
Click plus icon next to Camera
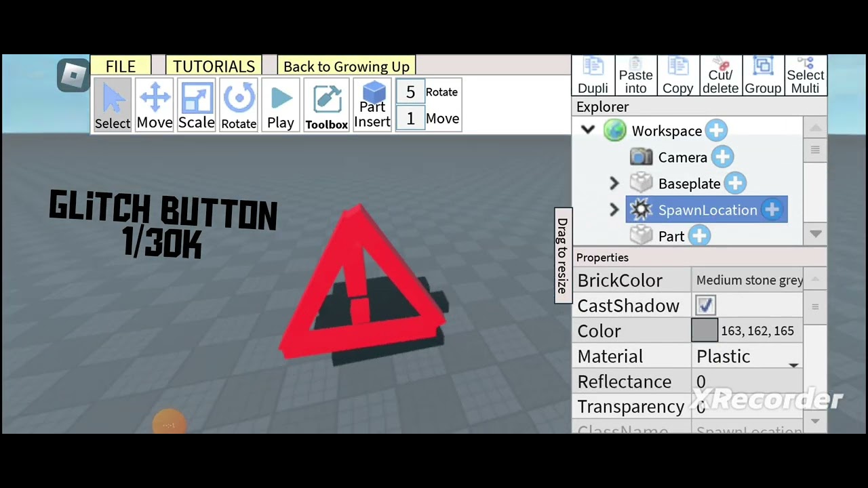(722, 157)
